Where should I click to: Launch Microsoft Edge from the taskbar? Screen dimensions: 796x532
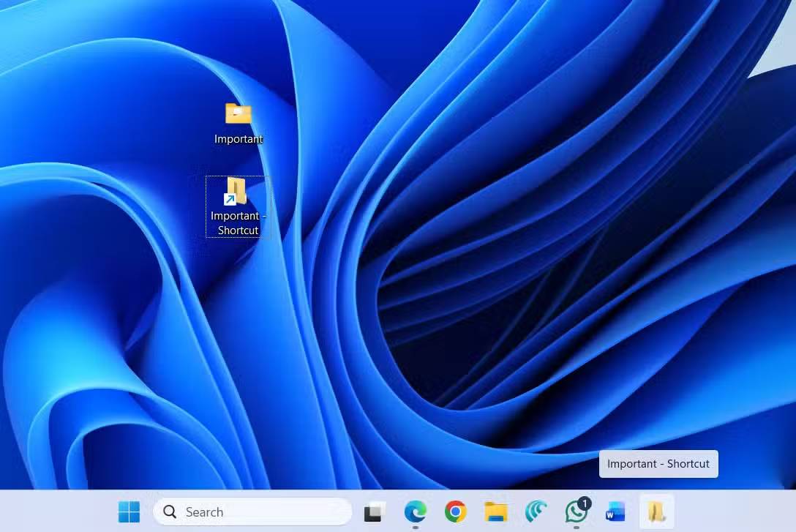[415, 512]
